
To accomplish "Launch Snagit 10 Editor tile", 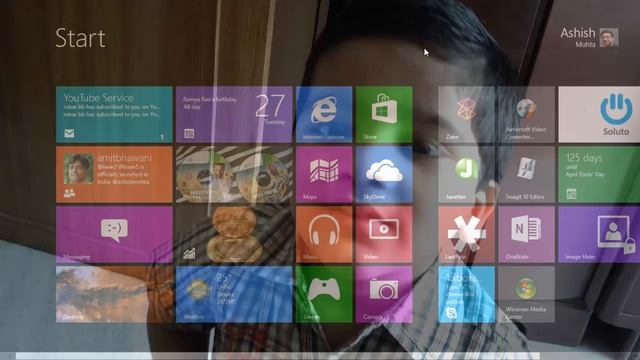I will (x=526, y=174).
